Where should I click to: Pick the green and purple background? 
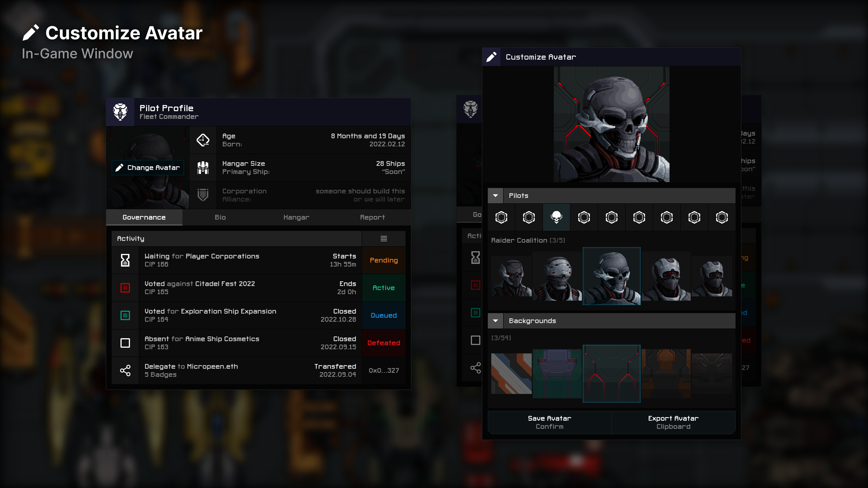click(x=557, y=373)
